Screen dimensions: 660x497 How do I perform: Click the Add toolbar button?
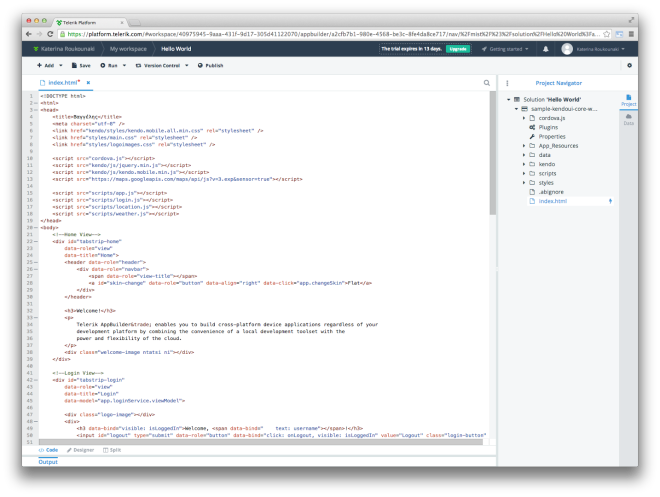click(45, 65)
